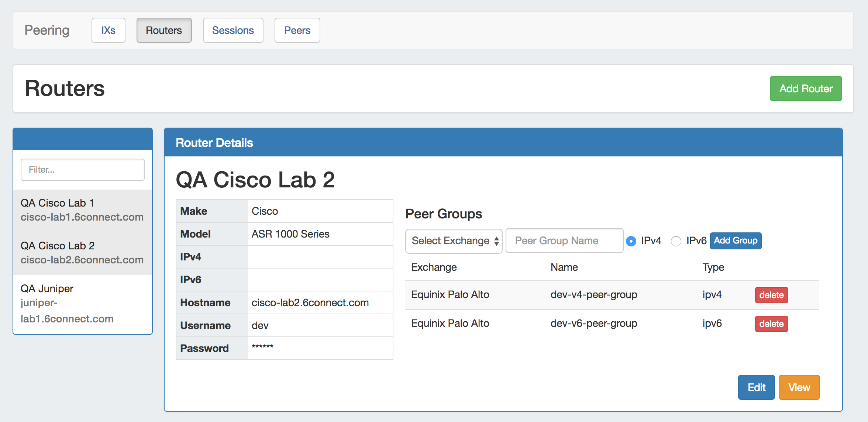Delete the dev-v6-peer-group entry
Image resolution: width=868 pixels, height=422 pixels.
point(771,324)
